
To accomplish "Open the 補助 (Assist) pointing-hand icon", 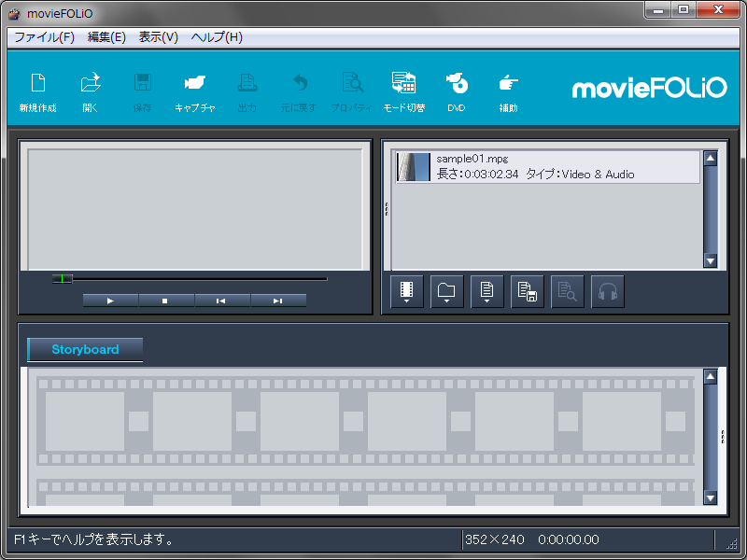I will click(508, 91).
